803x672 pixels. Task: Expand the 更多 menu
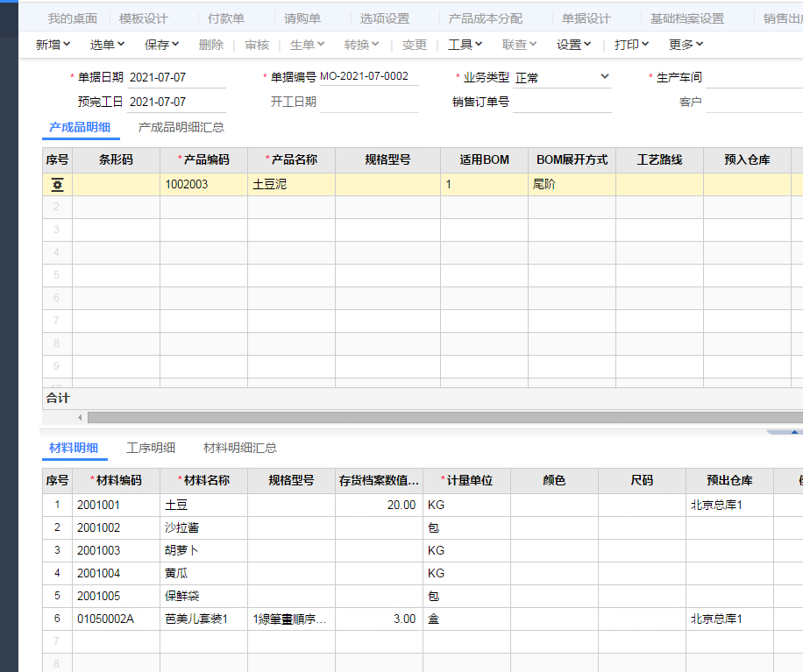(686, 45)
